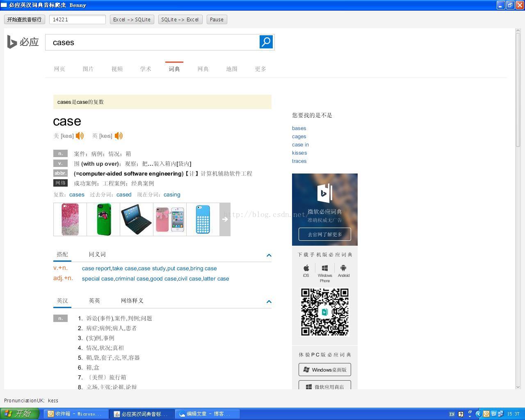The width and height of the screenshot is (525, 420).
Task: Switch to the 网典 tab
Action: 203,69
